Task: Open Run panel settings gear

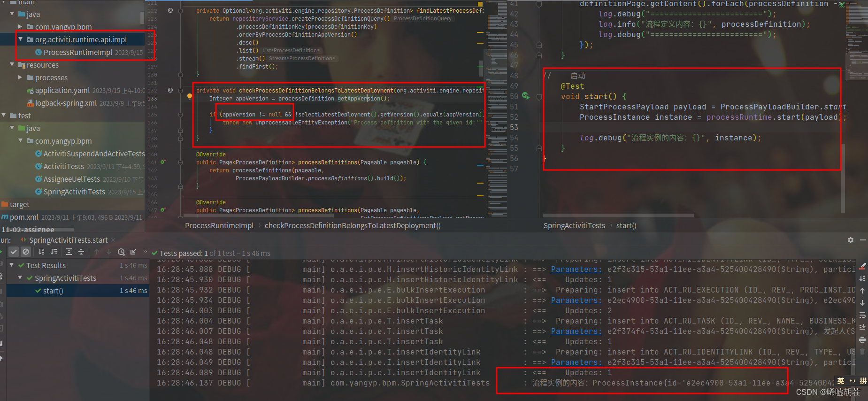Action: click(850, 240)
